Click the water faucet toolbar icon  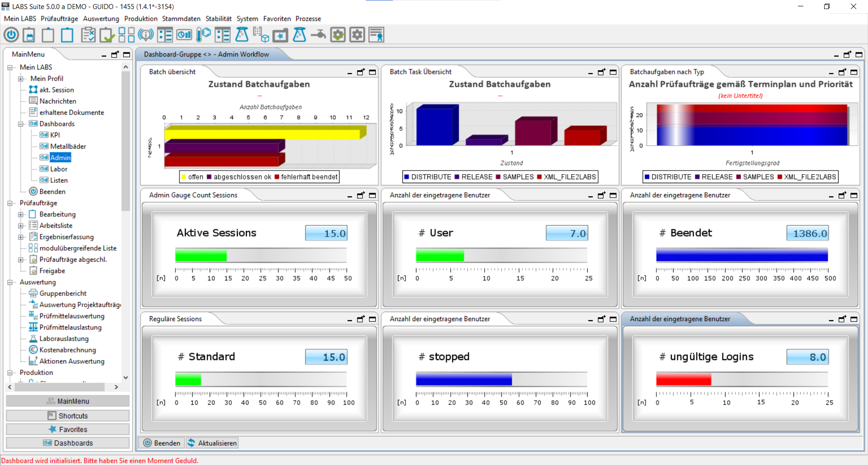point(319,35)
